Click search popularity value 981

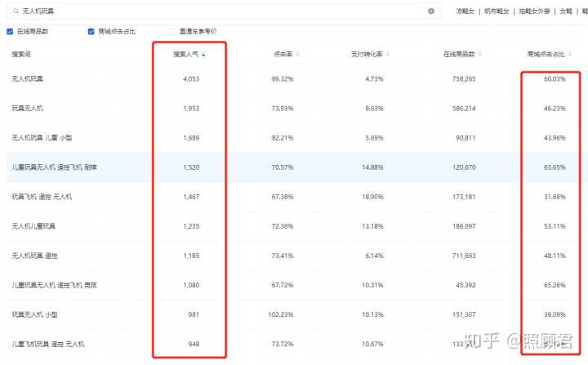[x=194, y=314]
